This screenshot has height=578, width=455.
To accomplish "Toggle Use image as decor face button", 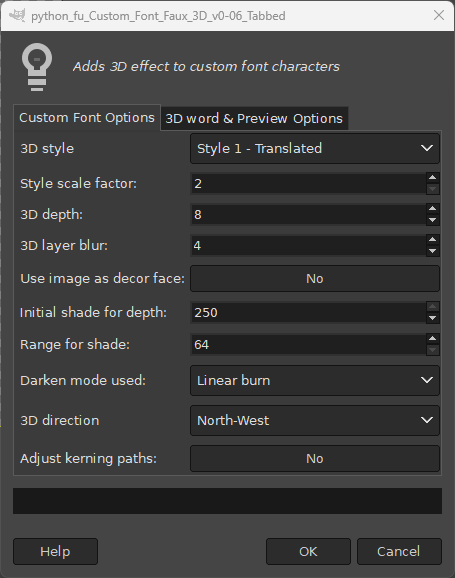I will click(x=315, y=279).
